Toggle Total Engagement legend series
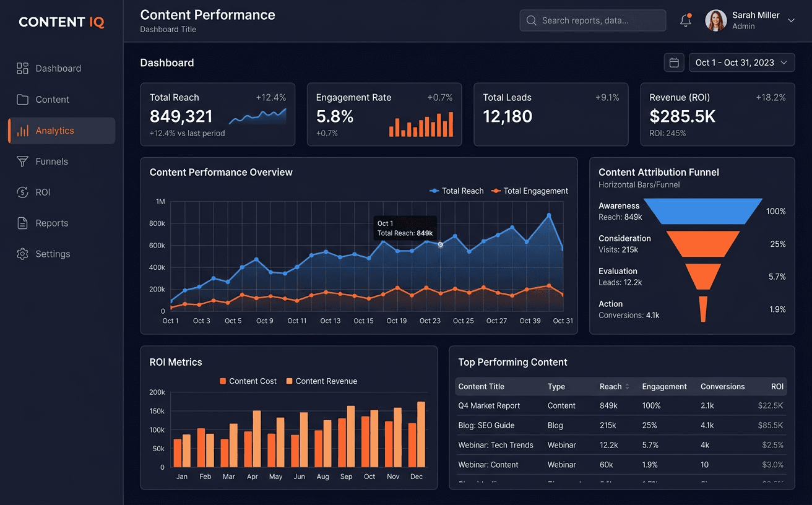 click(x=530, y=191)
